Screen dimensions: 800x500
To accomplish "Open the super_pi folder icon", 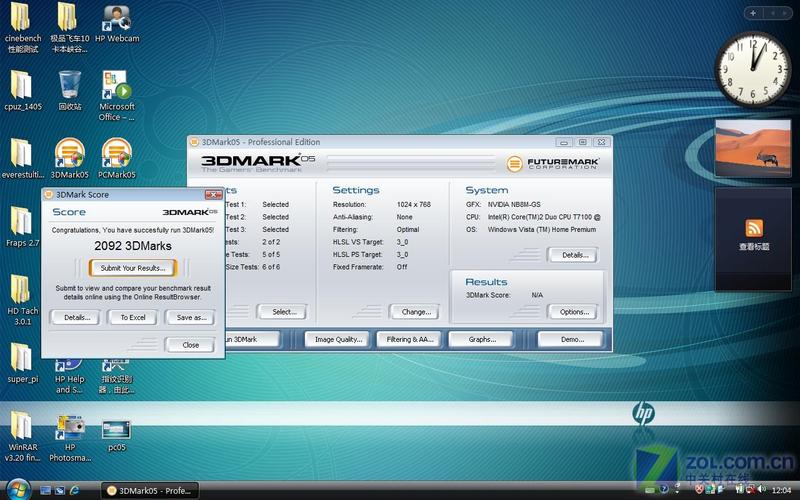I will click(x=22, y=363).
